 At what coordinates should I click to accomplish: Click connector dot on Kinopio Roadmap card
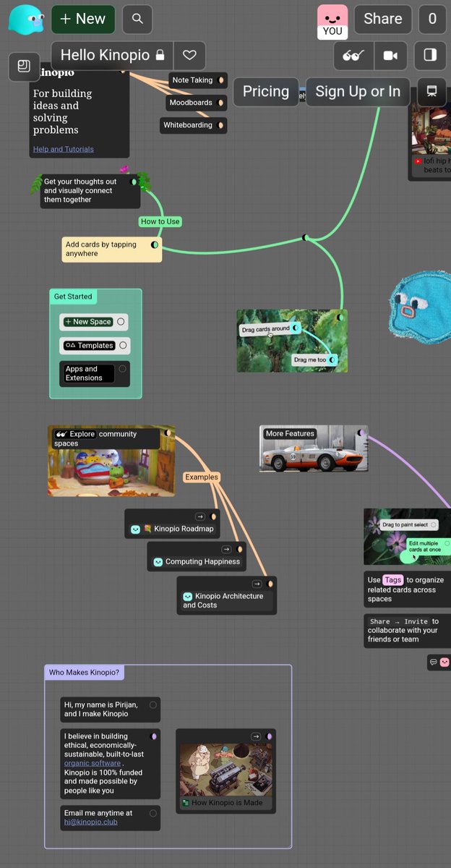coord(212,516)
